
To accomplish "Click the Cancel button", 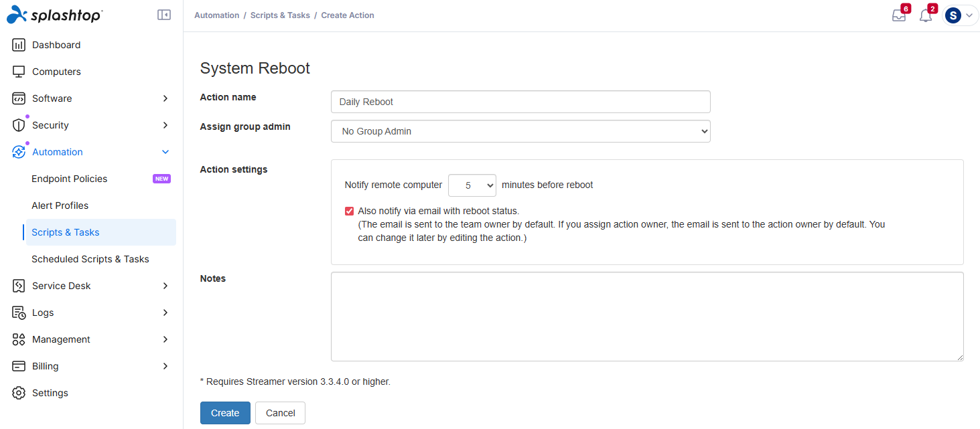I will [x=280, y=413].
